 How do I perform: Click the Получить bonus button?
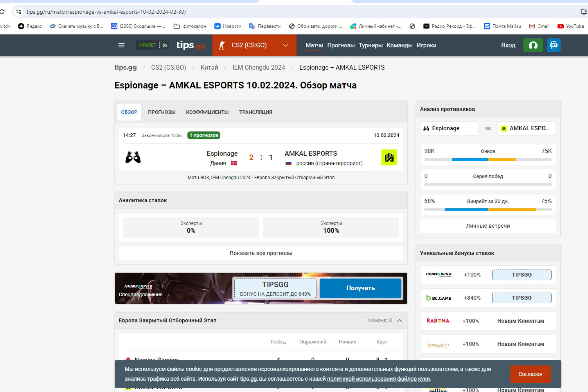pyautogui.click(x=361, y=288)
